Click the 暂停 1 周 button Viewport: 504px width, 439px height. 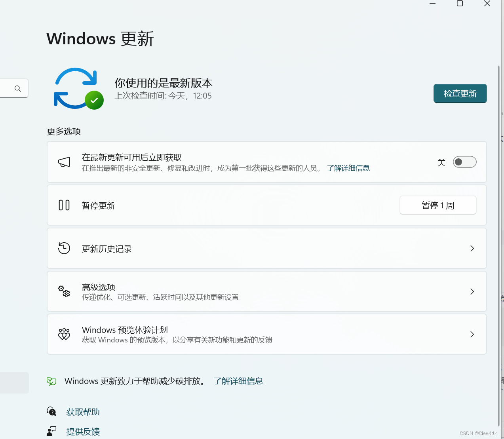438,205
